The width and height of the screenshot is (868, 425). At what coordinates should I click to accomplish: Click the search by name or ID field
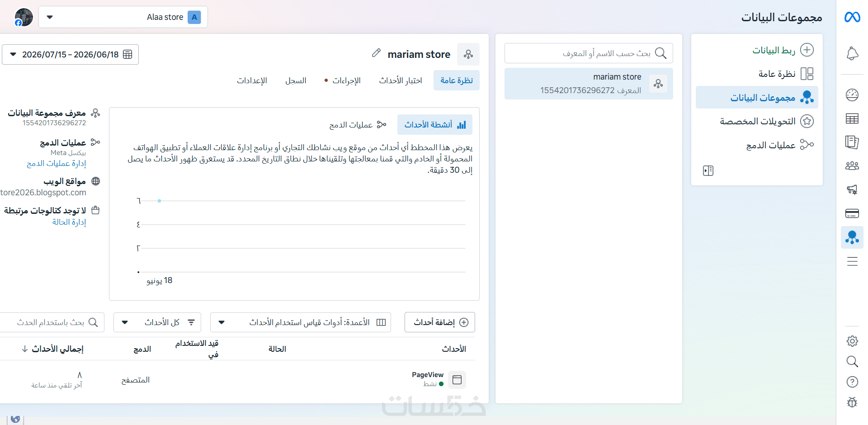[x=589, y=53]
